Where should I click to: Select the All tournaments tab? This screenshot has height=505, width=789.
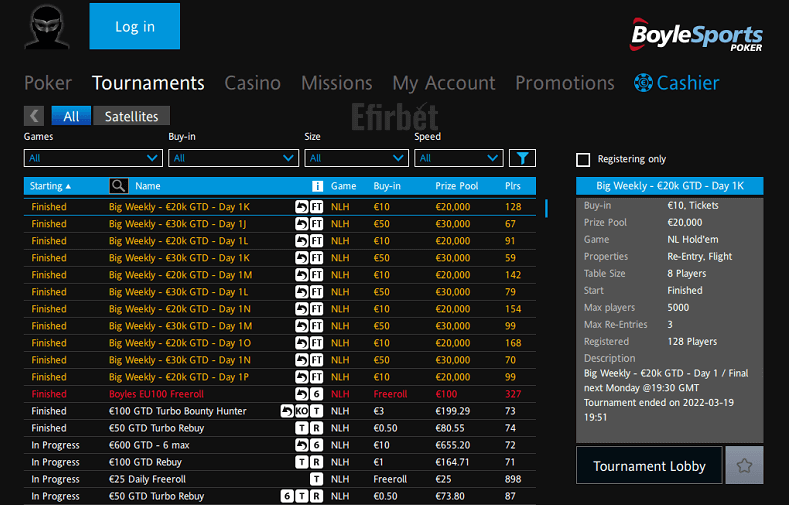click(x=71, y=116)
